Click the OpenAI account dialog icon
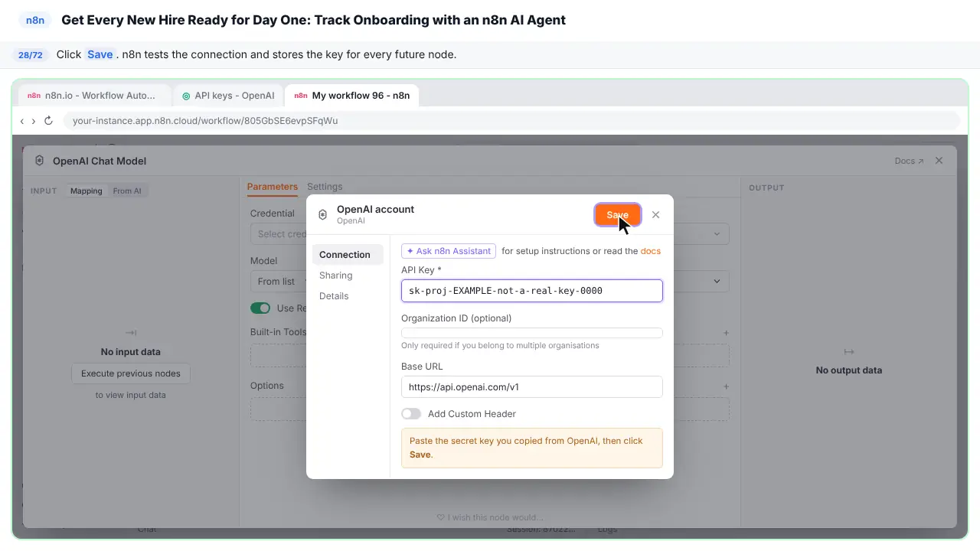Screen dimensions: 980x551 tap(322, 215)
